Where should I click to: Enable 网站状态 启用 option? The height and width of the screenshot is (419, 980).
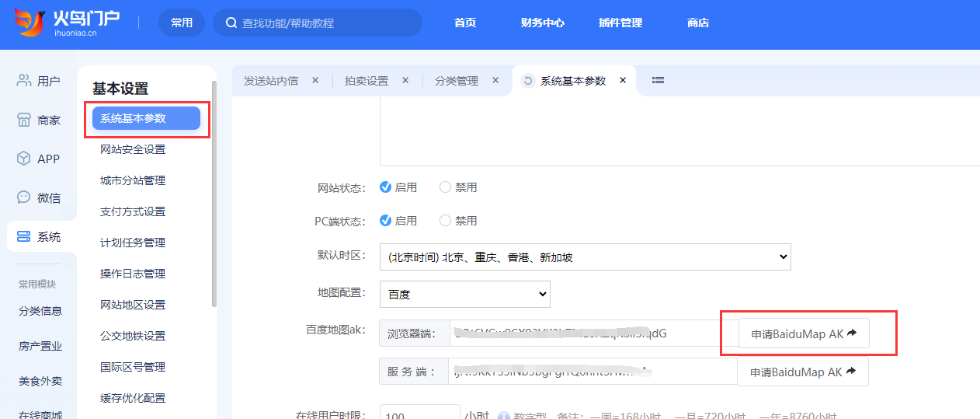coord(385,187)
